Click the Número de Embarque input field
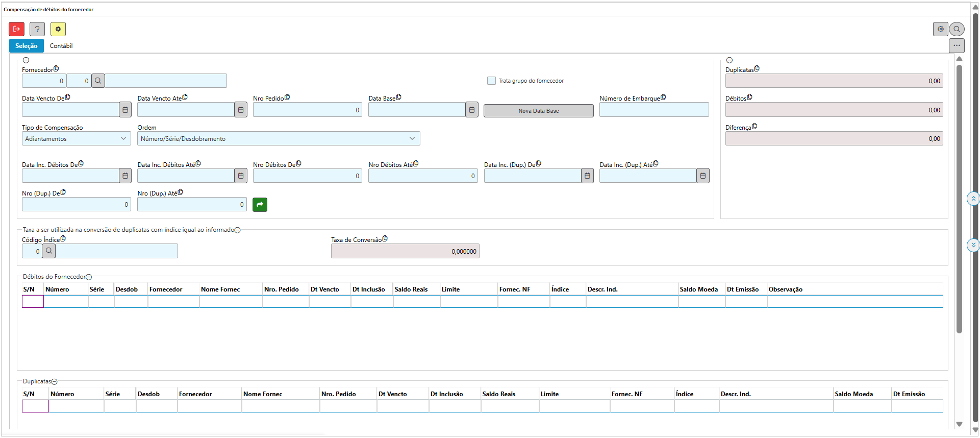 (654, 110)
